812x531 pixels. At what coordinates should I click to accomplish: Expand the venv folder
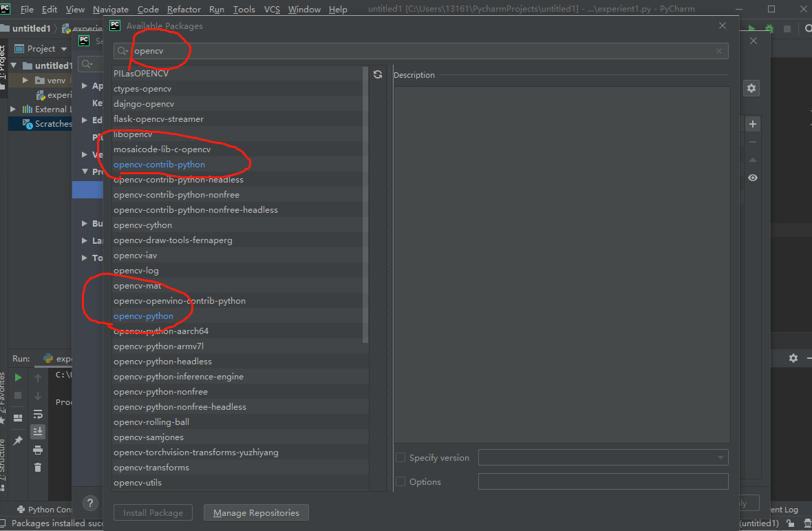click(x=25, y=81)
